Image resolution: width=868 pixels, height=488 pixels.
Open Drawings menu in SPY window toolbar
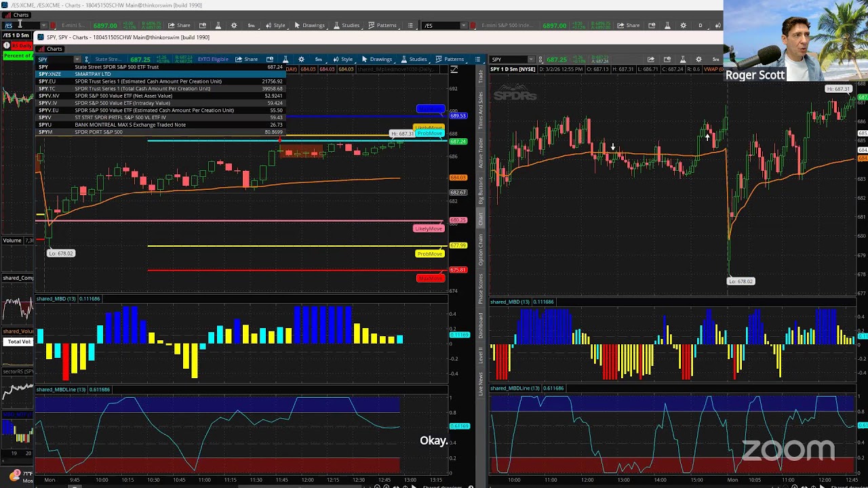click(376, 60)
